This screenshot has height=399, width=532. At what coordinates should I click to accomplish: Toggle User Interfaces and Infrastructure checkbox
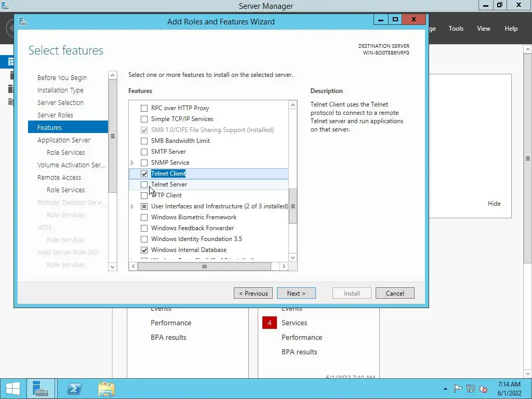click(x=144, y=206)
